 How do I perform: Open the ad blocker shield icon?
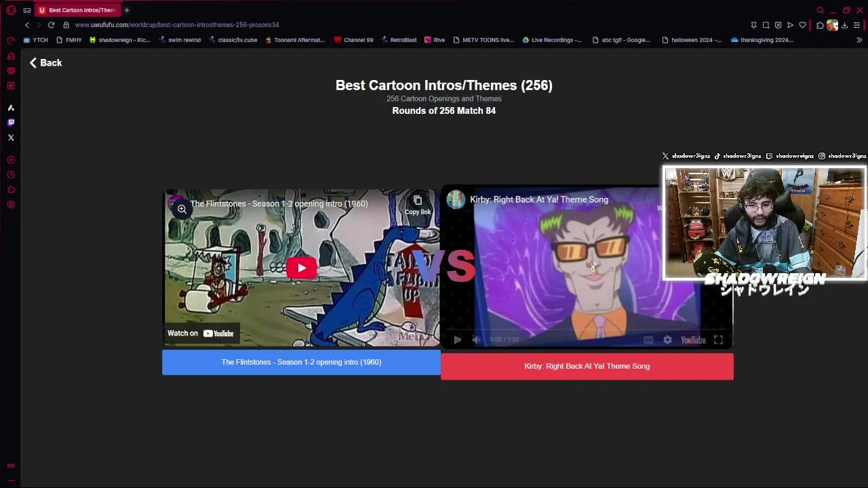(778, 25)
